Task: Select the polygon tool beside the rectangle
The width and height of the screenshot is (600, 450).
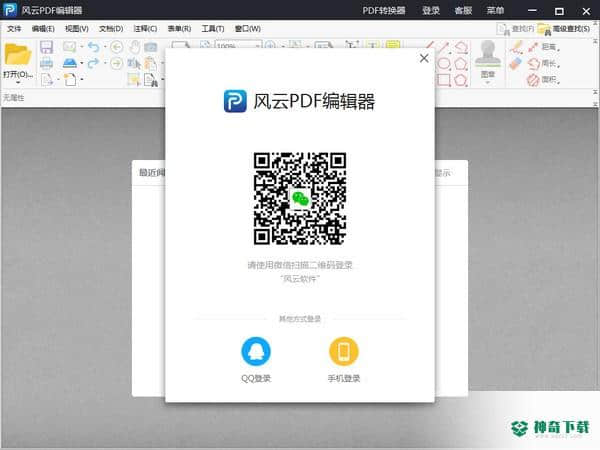Action: tap(461, 80)
